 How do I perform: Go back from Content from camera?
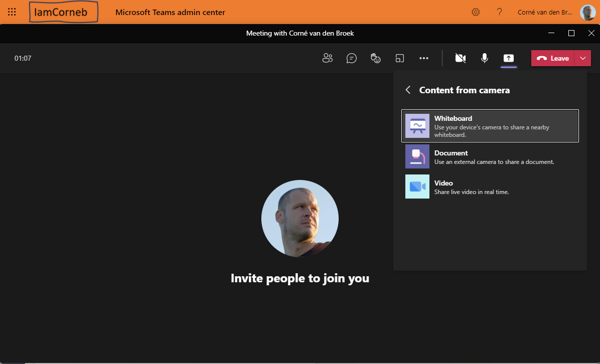(x=408, y=90)
